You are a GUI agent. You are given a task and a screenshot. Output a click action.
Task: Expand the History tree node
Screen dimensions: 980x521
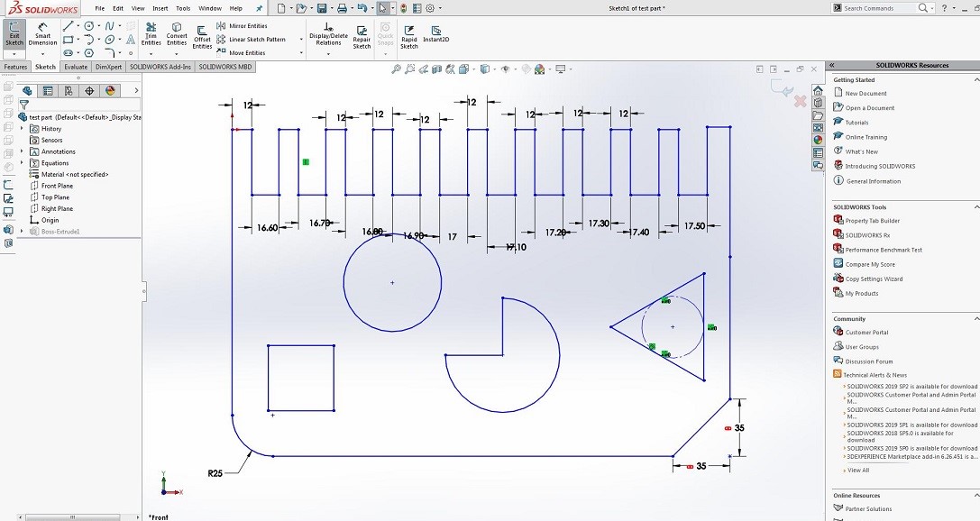pos(22,129)
